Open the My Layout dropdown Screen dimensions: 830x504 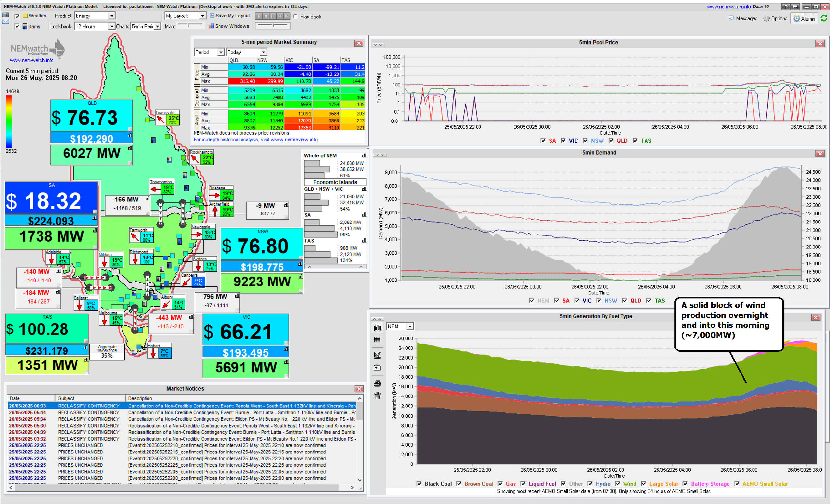click(185, 16)
